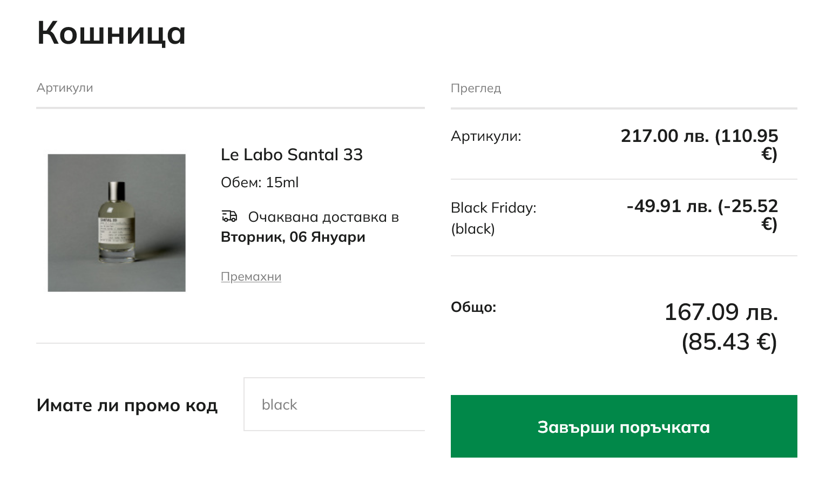Click the delivery truck icon
Screen dimensions: 819x504
coord(229,216)
